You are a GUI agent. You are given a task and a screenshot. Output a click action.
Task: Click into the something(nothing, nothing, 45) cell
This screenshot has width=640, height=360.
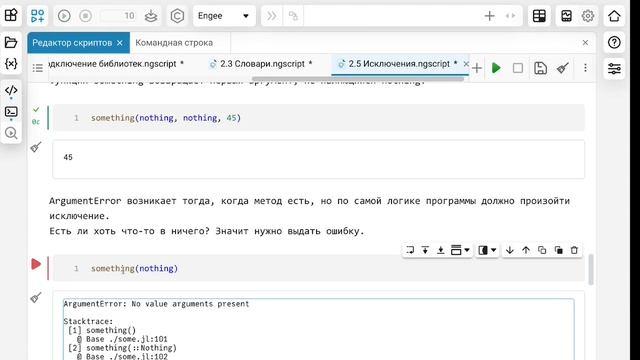319,118
